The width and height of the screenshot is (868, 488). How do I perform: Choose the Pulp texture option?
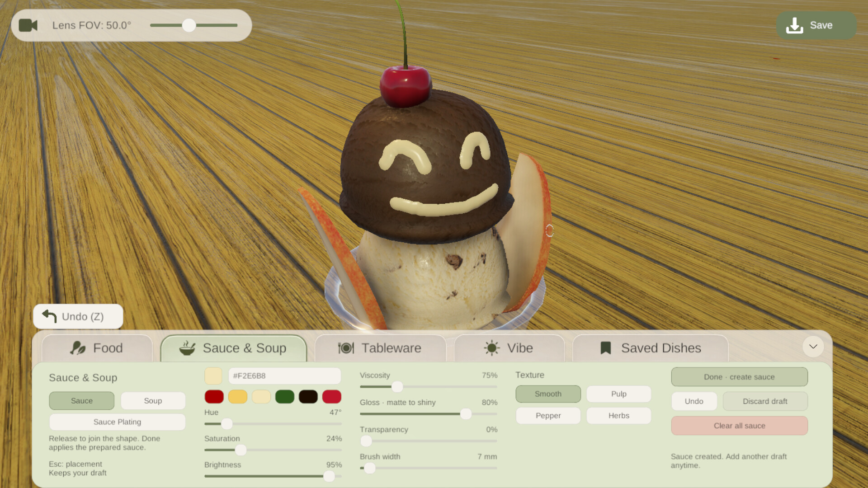click(618, 394)
